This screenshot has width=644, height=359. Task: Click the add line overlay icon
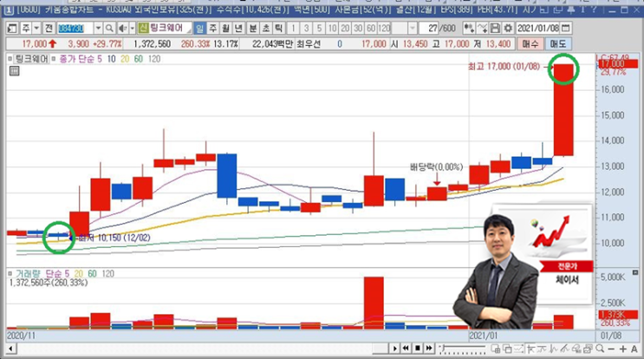[482, 29]
